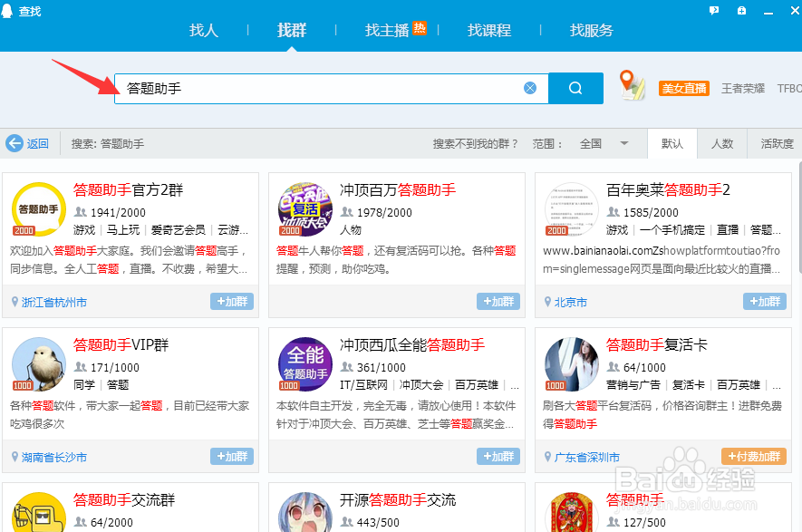Sort results by 人数
This screenshot has width=802, height=532.
tap(722, 144)
